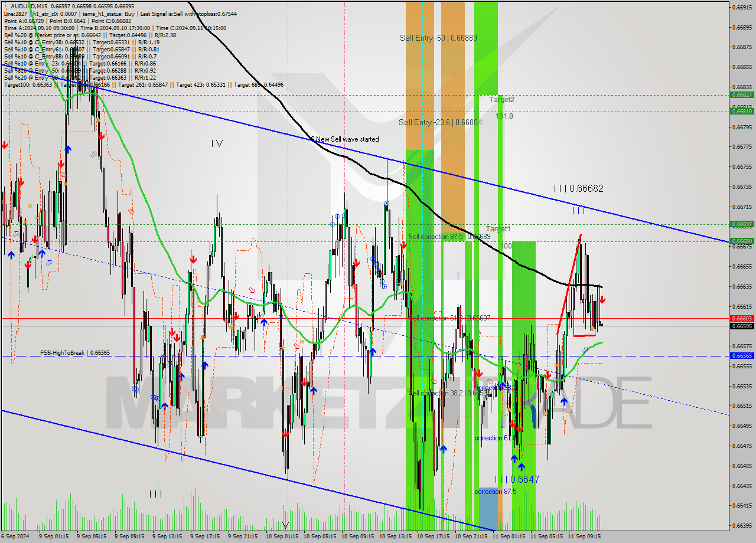Click the 'I V' wave label

217,143
